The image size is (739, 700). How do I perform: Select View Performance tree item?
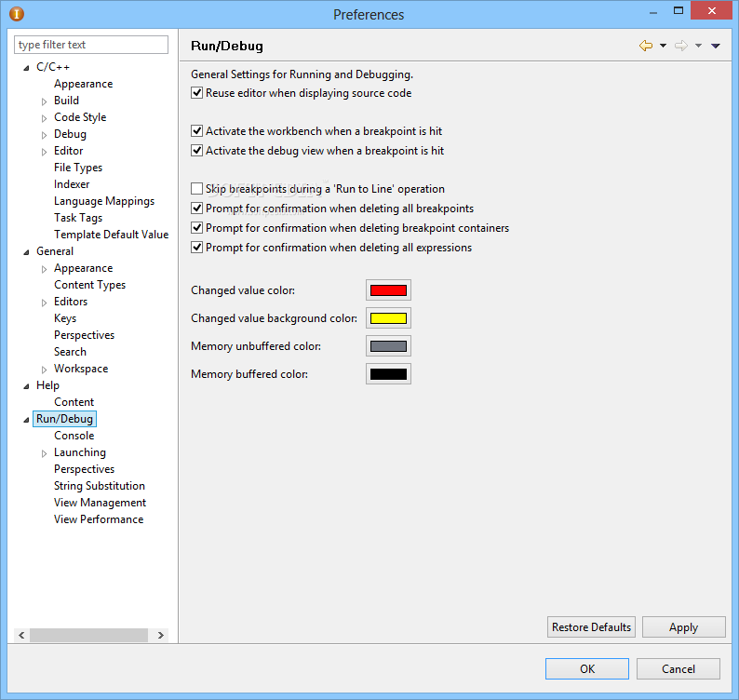pyautogui.click(x=99, y=519)
